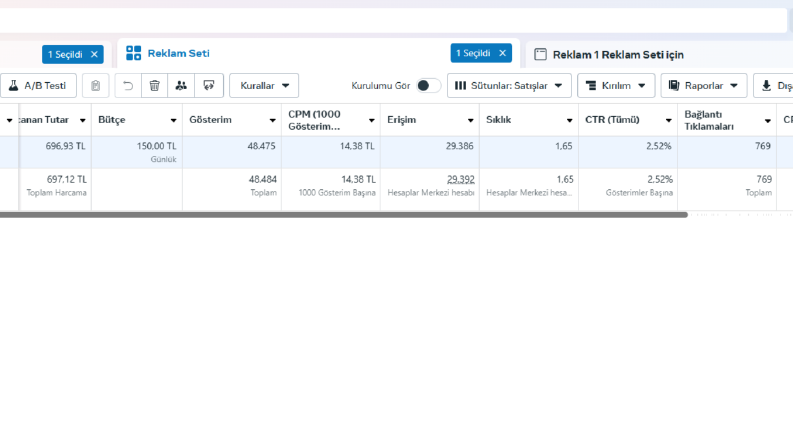Select the 696,93 TL spend cell
The image size is (793, 446).
pos(55,152)
